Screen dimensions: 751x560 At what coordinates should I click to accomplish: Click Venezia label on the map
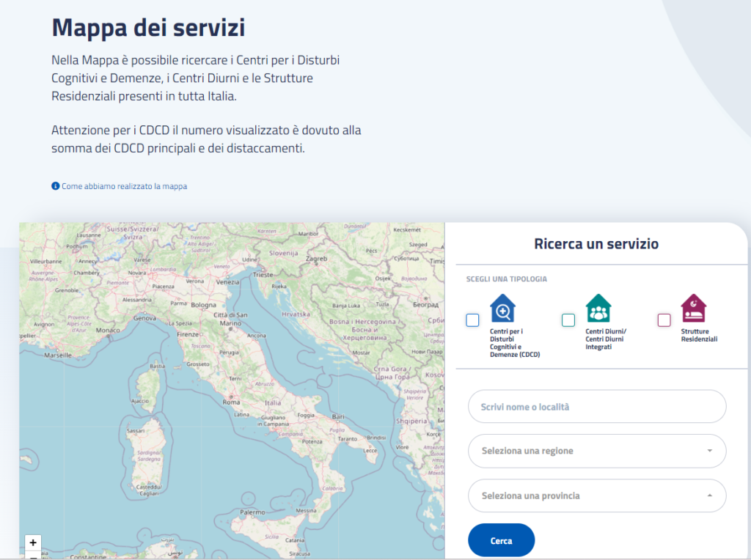coord(227,282)
